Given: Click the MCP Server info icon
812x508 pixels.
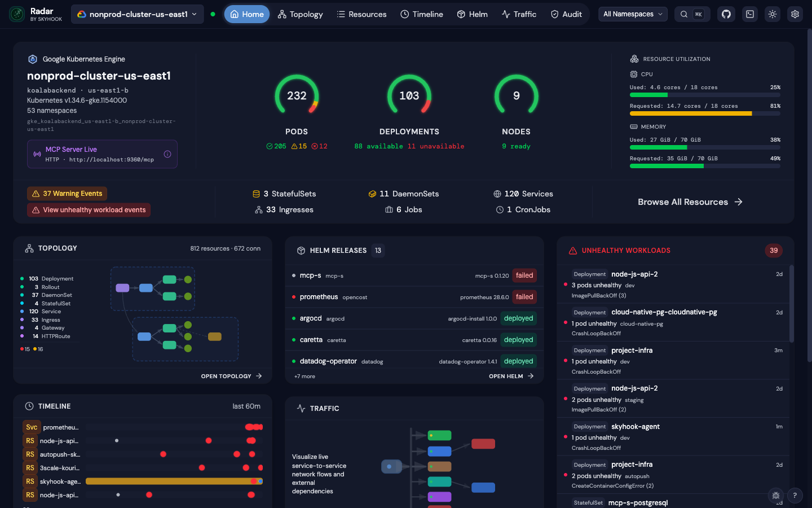Looking at the screenshot, I should (167, 154).
